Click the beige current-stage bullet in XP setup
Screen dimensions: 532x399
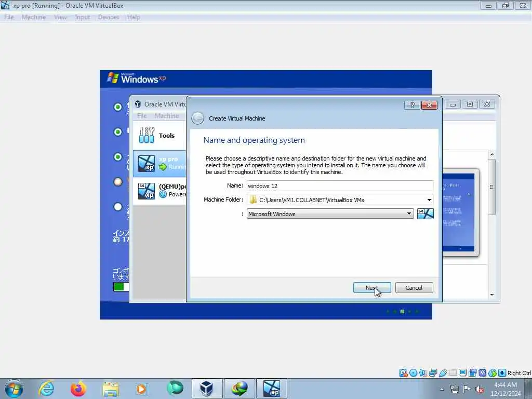pos(118,182)
